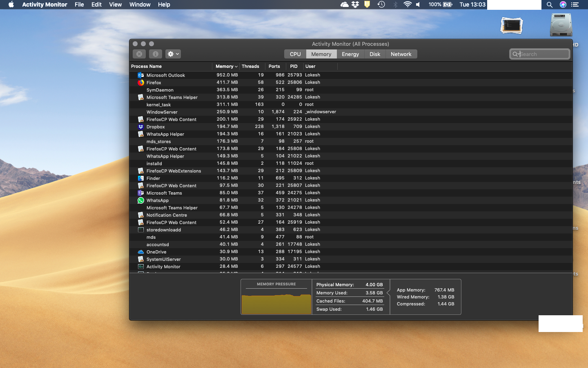The width and height of the screenshot is (588, 368).
Task: Click the process Search field
Action: tap(539, 54)
